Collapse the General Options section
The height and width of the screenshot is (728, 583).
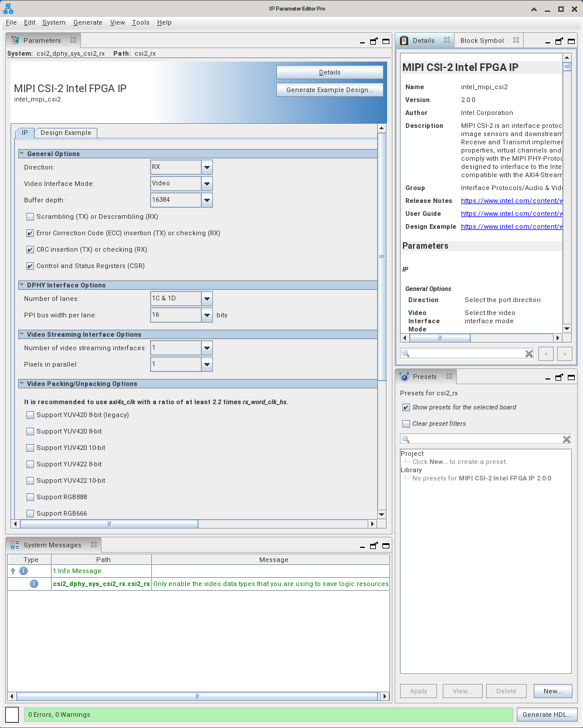tap(22, 154)
